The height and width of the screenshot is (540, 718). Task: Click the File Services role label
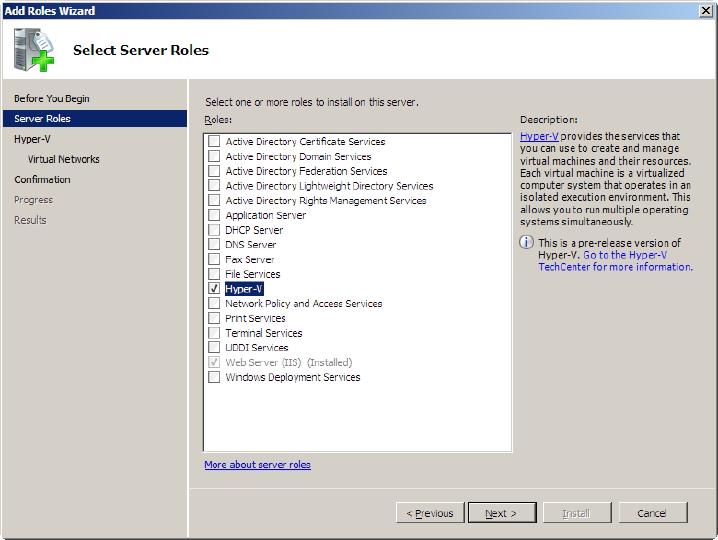[x=252, y=274]
